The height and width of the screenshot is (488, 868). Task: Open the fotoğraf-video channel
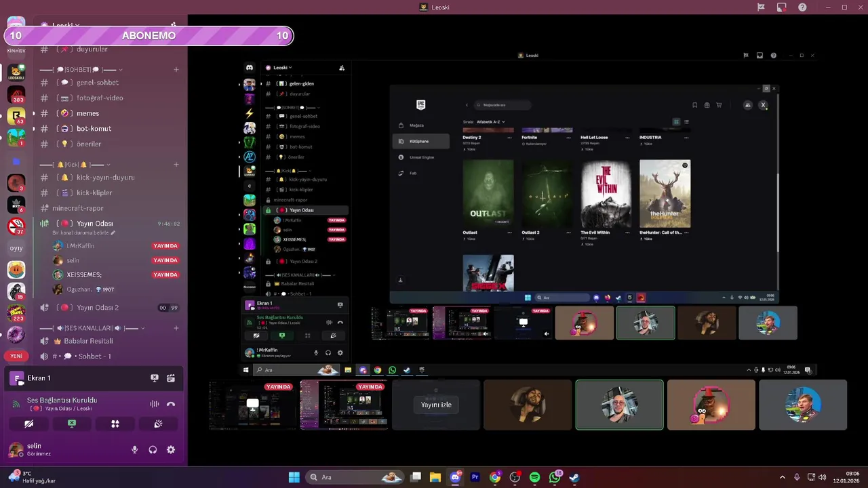tap(108, 98)
